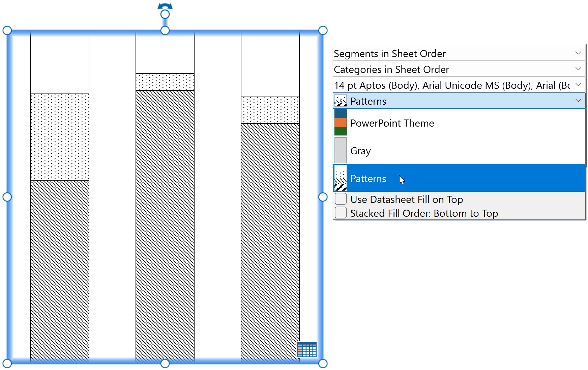Open the 14 pt Aptos font dropdown
Viewport: 588px width, 370px height.
[578, 85]
